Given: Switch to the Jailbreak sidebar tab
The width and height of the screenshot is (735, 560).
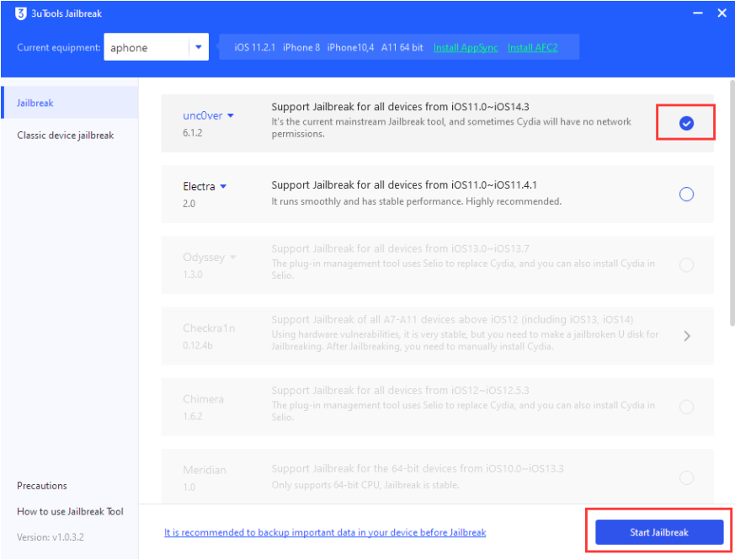Looking at the screenshot, I should point(35,103).
